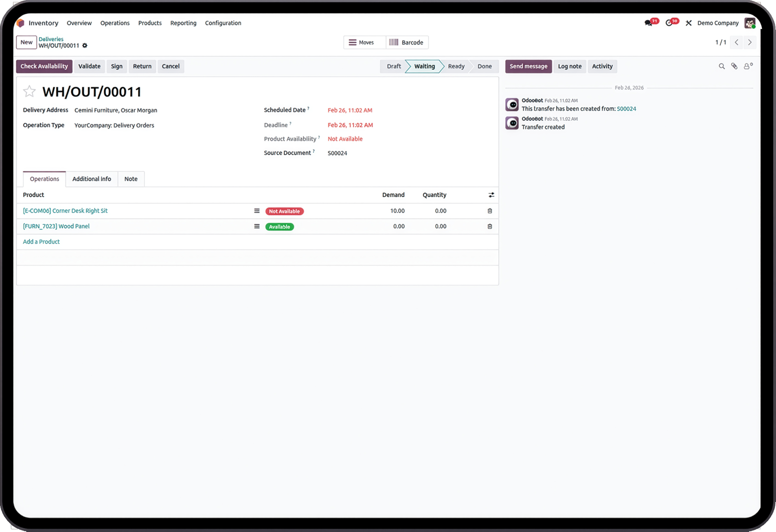Open details list icon for Wood Panel row
Image resolution: width=776 pixels, height=532 pixels.
(x=257, y=226)
